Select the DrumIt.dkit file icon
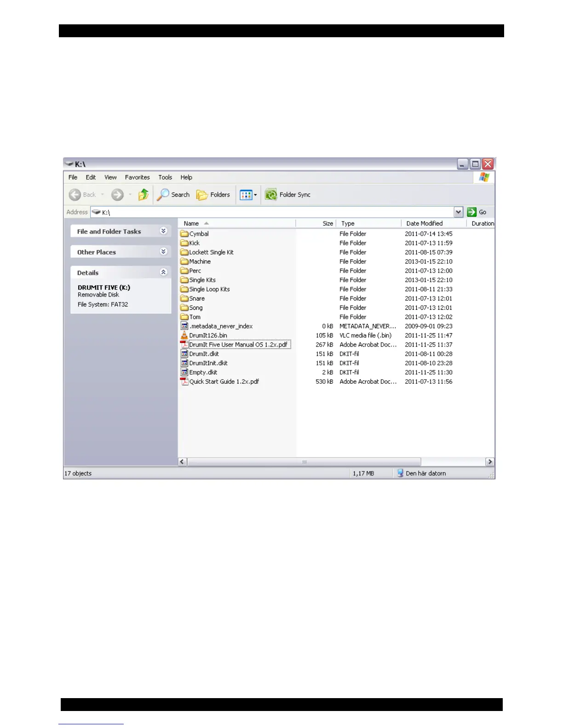Screen dimensions: 563x728 click(x=184, y=354)
